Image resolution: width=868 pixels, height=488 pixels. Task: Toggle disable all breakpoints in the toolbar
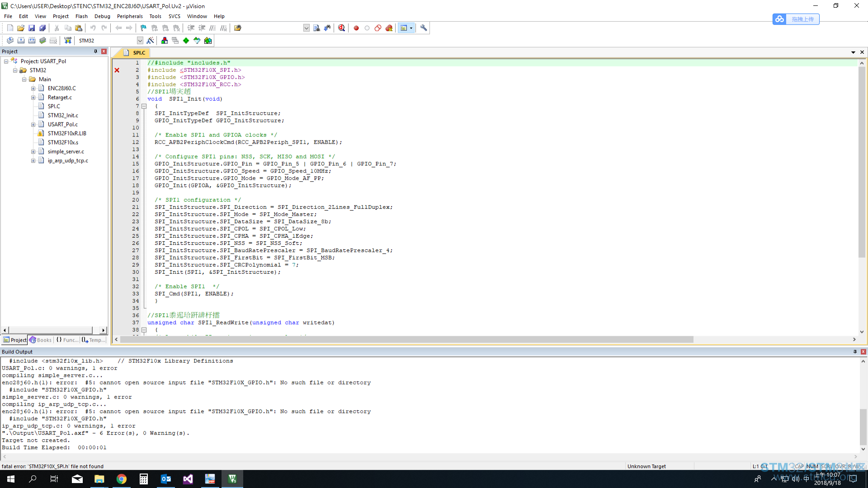(378, 28)
